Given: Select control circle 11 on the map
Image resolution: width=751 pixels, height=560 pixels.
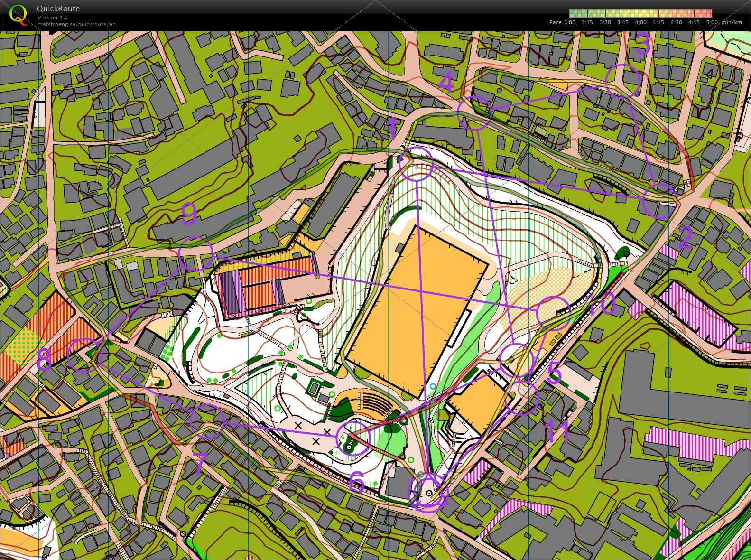Looking at the screenshot, I should (x=522, y=398).
